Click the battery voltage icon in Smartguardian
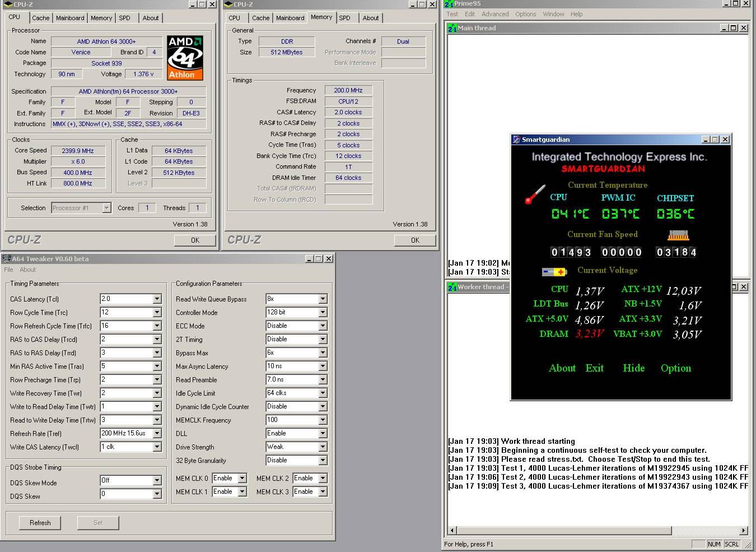Screen dimensions: 756x552 tap(554, 272)
